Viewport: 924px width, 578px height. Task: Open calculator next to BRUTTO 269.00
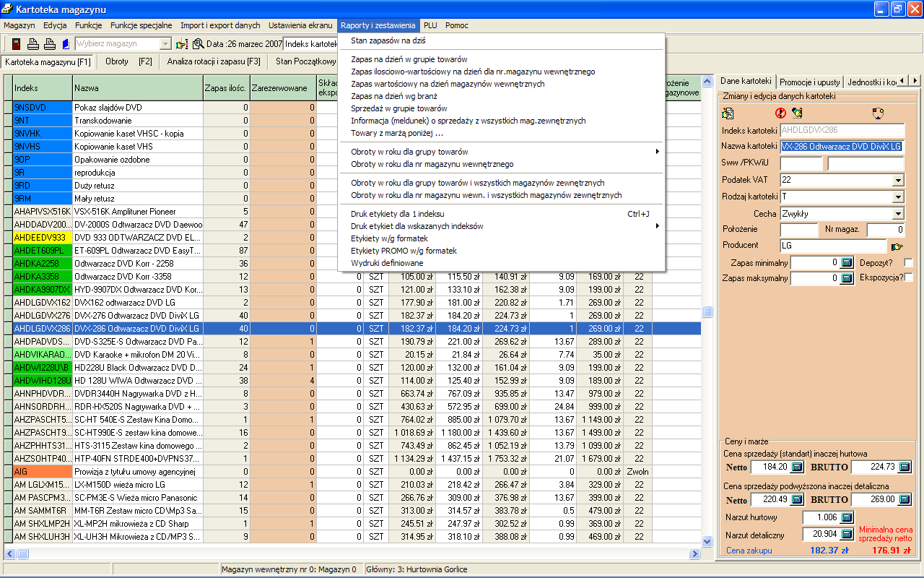tap(904, 499)
